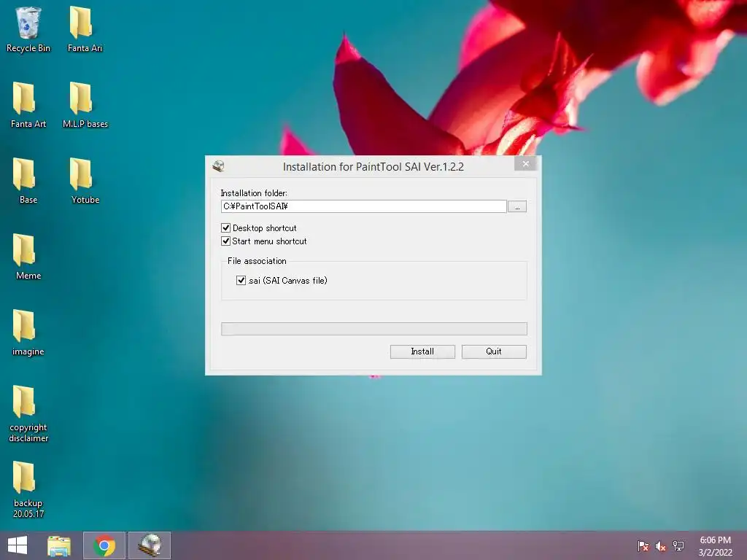This screenshot has height=560, width=747.
Task: Open the taskbar clock showing 6:06 PM
Action: coord(715,546)
